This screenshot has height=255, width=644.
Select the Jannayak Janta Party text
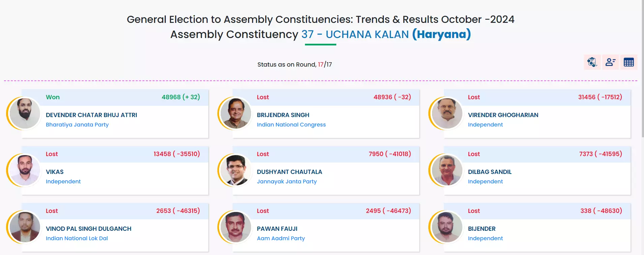(x=287, y=181)
